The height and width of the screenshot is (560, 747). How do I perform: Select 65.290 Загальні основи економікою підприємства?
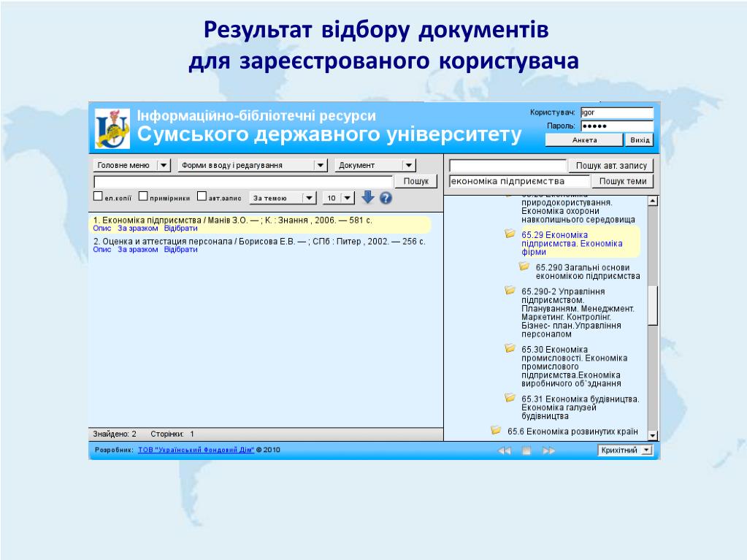click(587, 272)
